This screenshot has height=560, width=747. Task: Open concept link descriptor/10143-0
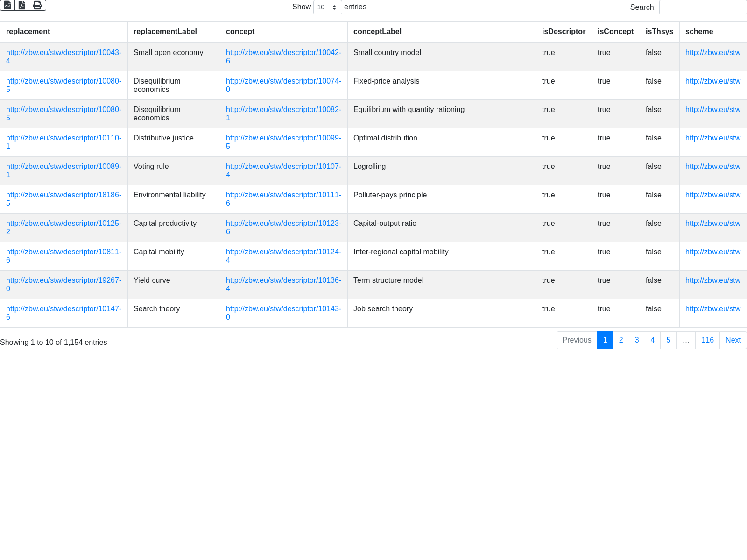(283, 309)
